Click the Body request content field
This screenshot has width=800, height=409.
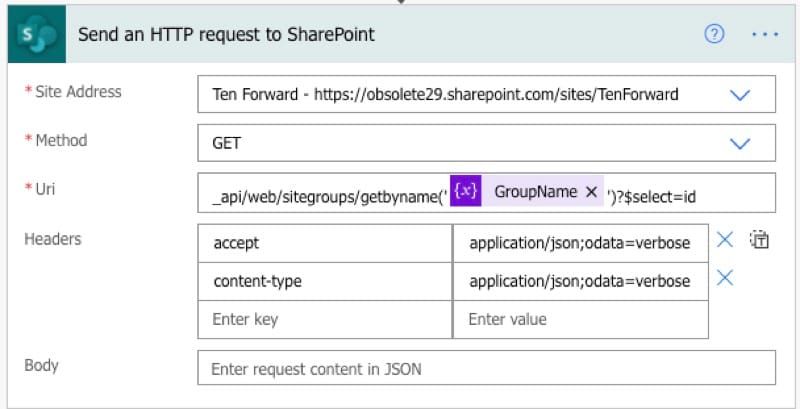pyautogui.click(x=486, y=368)
